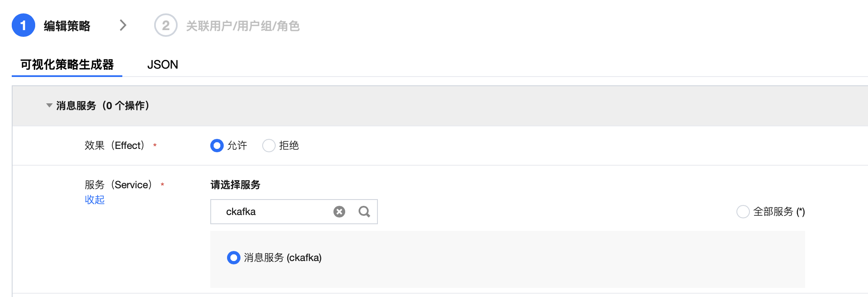This screenshot has width=868, height=297.
Task: Click 消息服务 (0 个操作) header row
Action: pos(103,105)
